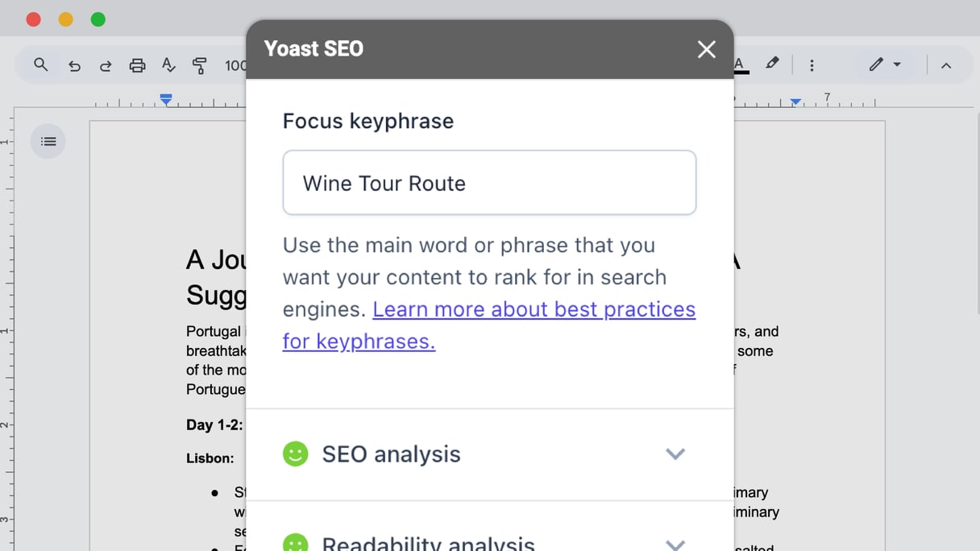The width and height of the screenshot is (980, 551).
Task: Click the right indent marker on ruler
Action: [x=795, y=101]
